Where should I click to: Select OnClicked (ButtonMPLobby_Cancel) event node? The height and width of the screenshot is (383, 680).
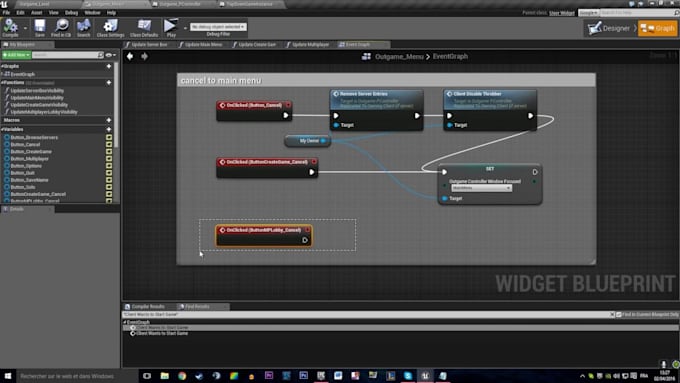[x=264, y=236]
